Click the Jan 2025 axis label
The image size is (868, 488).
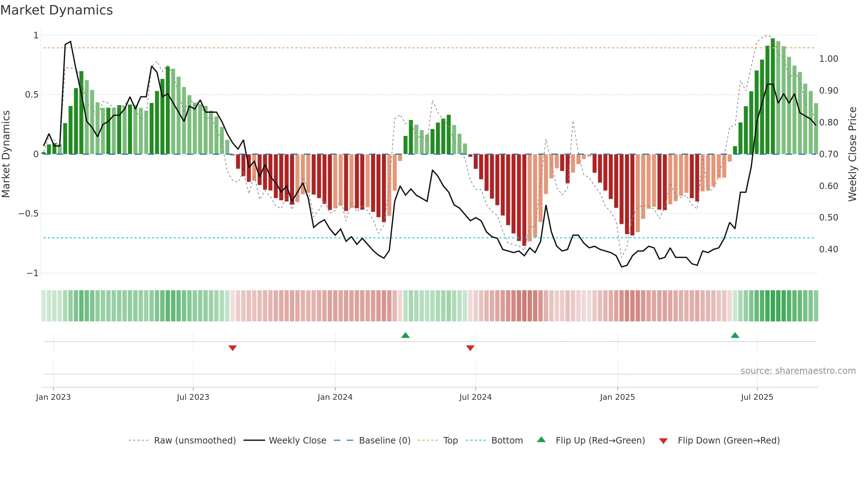617,397
